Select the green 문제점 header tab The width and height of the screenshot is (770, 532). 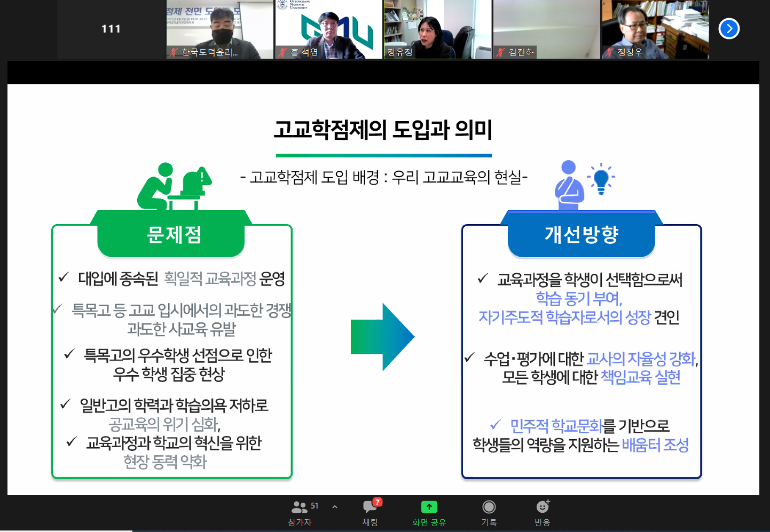tap(171, 235)
